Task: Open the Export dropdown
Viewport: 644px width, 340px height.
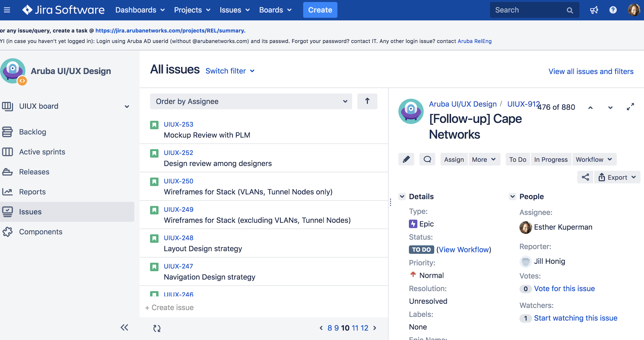Action: (x=617, y=177)
